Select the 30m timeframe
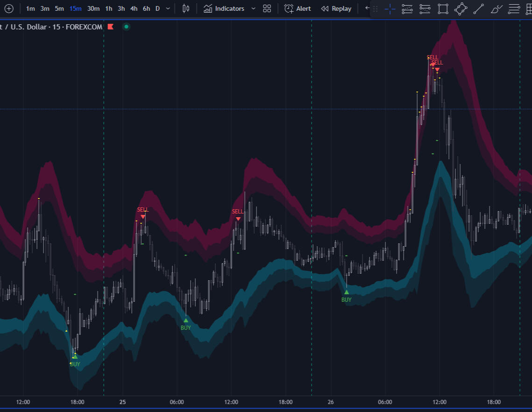This screenshot has width=532, height=412. click(x=93, y=8)
